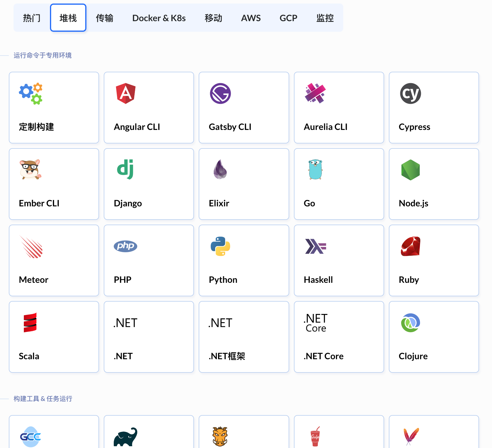This screenshot has height=448, width=492.
Task: Click the Angular CLI shield icon
Action: click(x=126, y=93)
